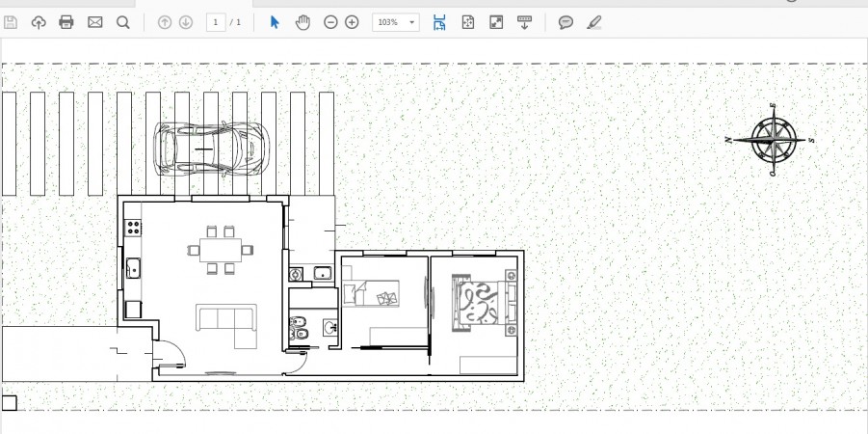
Task: Go to the next page
Action: point(186,22)
